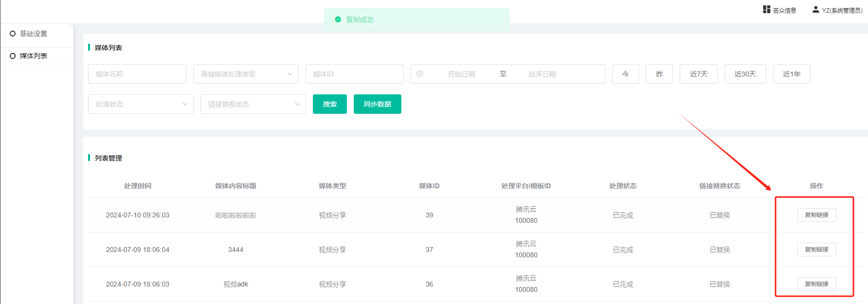
Task: Click the clock icon in date range field
Action: [x=419, y=74]
